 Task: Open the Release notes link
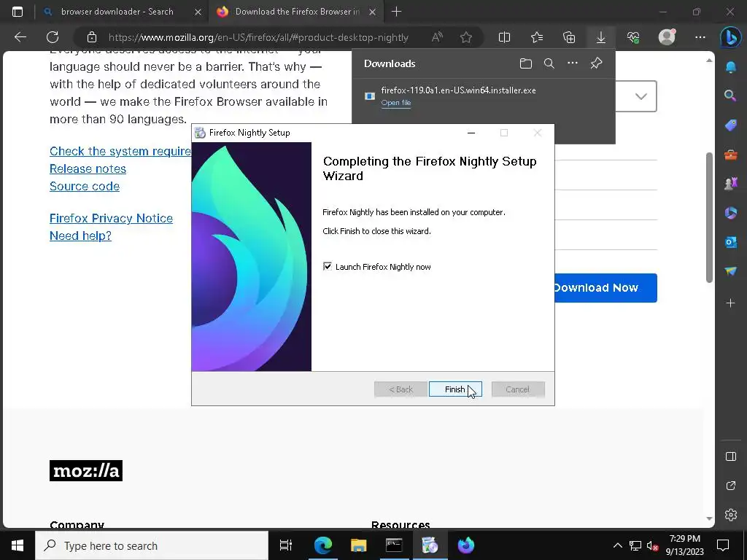[x=88, y=168]
